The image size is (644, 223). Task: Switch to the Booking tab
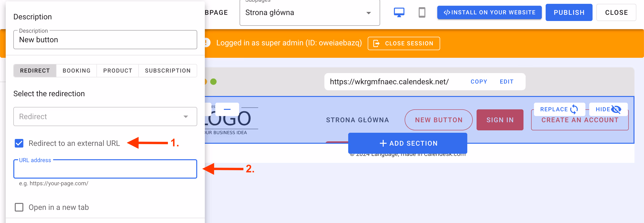(x=76, y=70)
